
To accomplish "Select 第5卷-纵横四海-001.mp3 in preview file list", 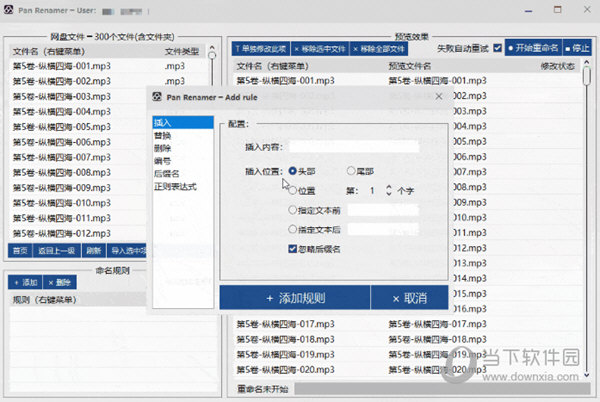I will click(285, 81).
